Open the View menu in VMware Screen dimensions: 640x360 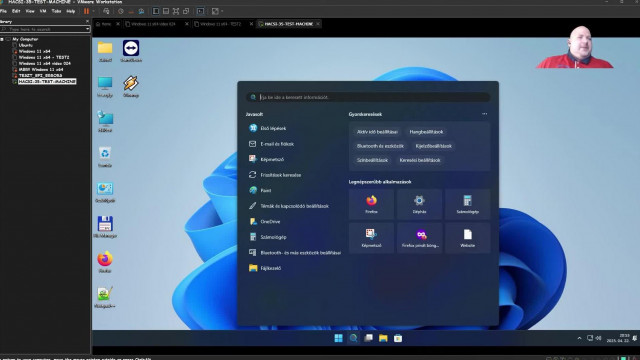[x=30, y=11]
